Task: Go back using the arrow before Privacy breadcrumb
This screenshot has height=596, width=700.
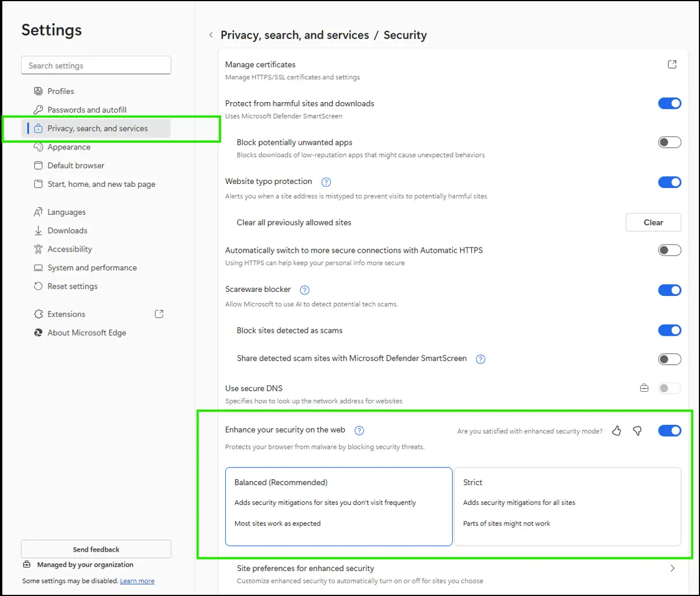Action: [211, 35]
